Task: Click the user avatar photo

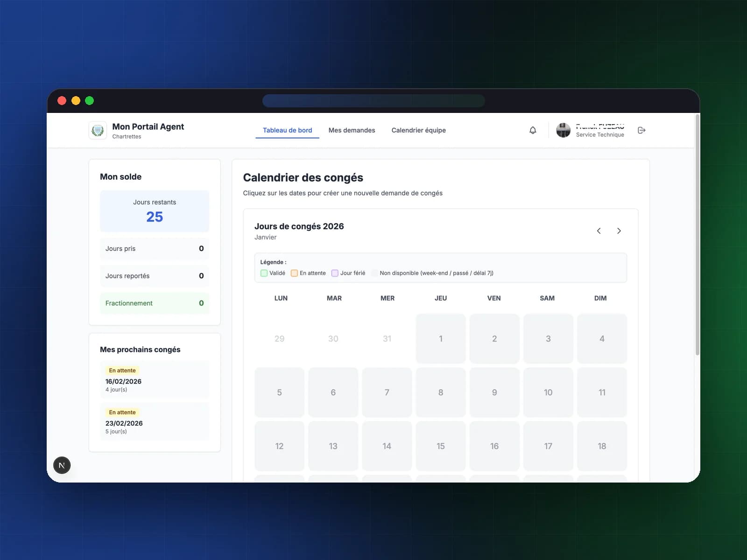Action: [x=564, y=130]
